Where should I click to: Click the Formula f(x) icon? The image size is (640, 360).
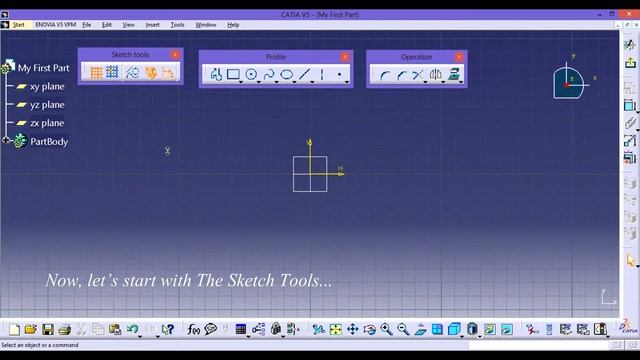pos(193,329)
